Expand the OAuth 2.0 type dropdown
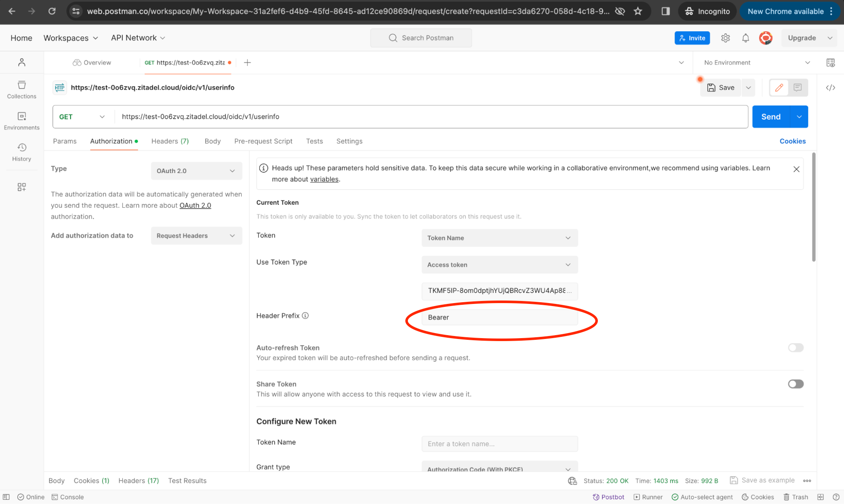Viewport: 844px width, 504px height. pyautogui.click(x=196, y=171)
